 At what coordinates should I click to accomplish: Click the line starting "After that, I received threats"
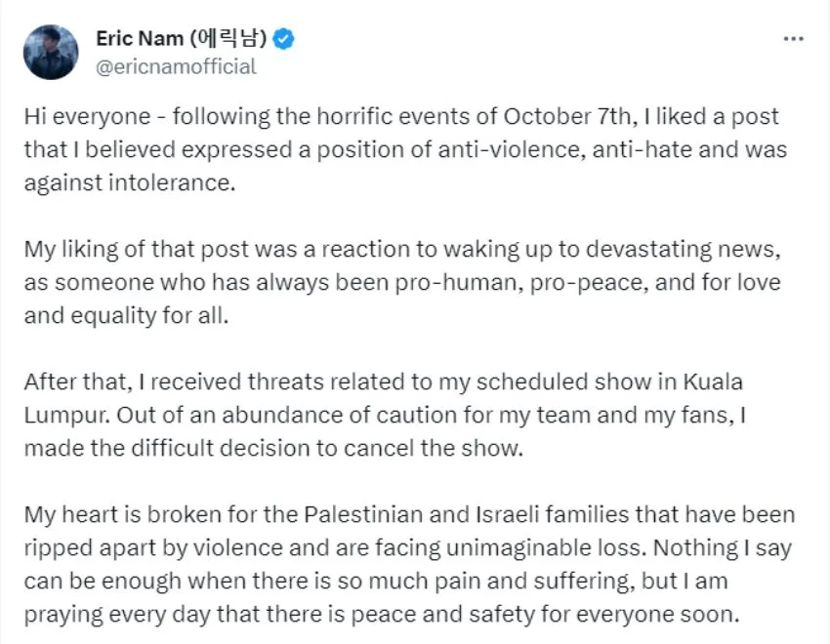(384, 381)
